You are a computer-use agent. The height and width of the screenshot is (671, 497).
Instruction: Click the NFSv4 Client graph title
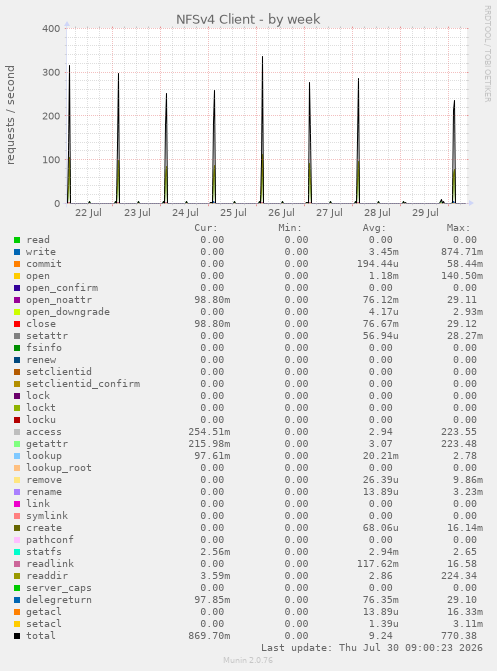[248, 19]
